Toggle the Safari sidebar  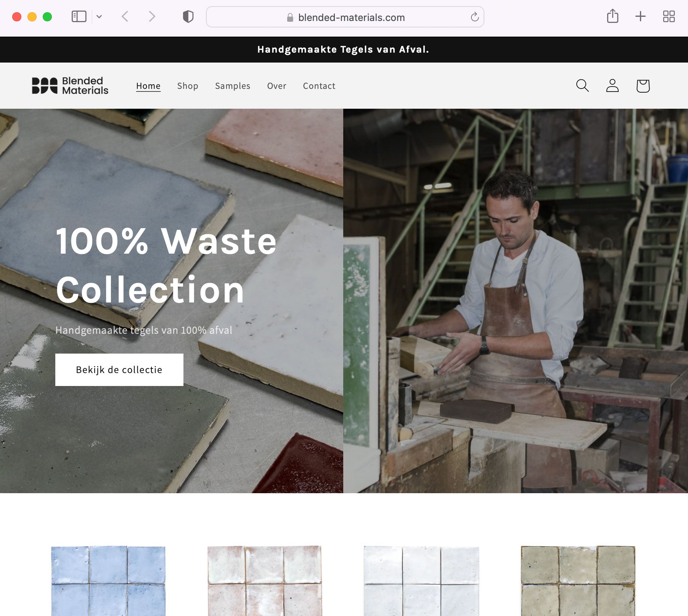coord(79,16)
